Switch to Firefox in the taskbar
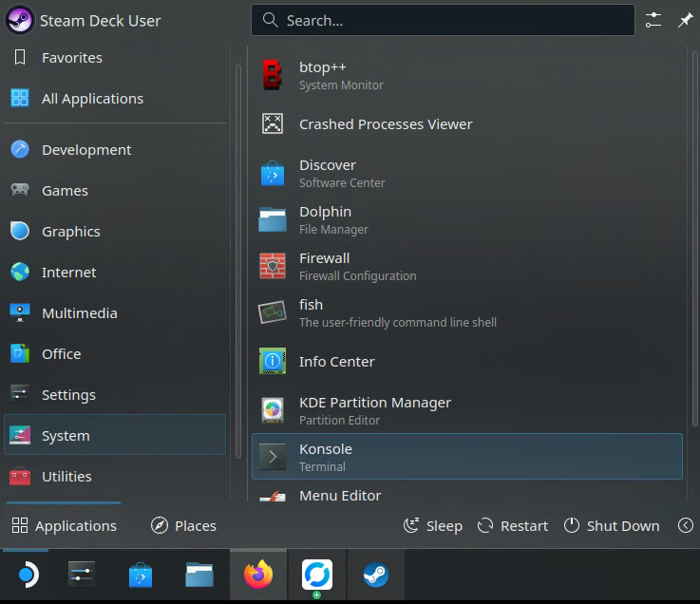700x604 pixels. point(258,575)
